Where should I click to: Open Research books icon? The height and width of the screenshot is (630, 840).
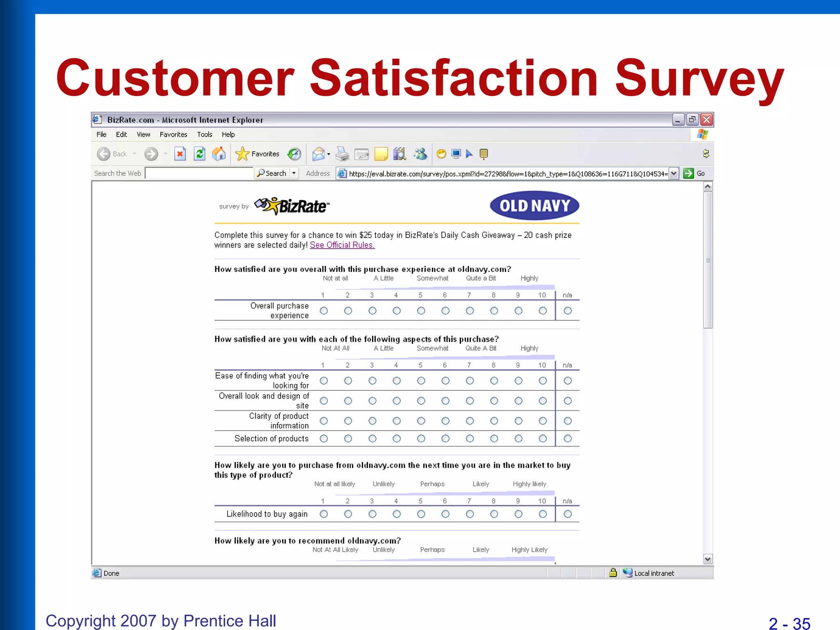(400, 154)
